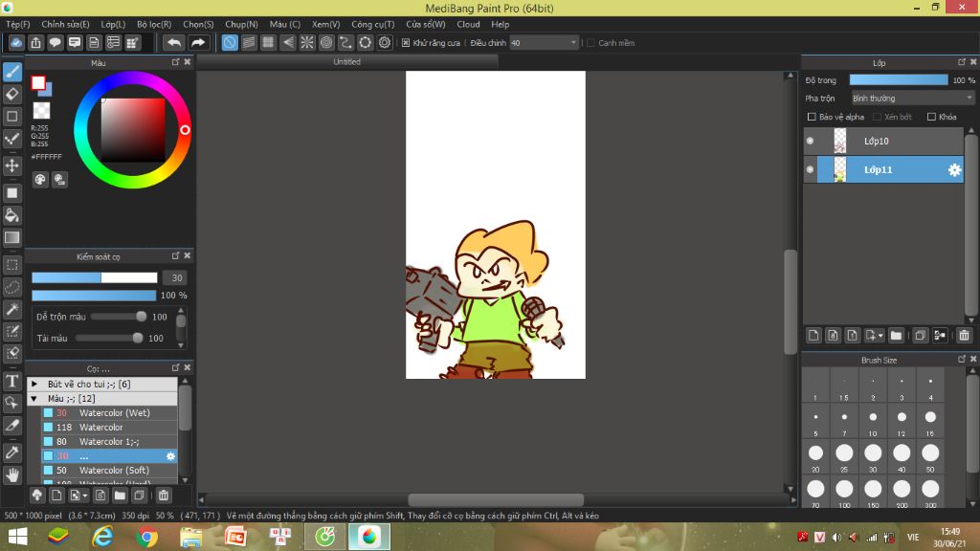The image size is (980, 551).
Task: Select the Magic Wand tool
Action: (x=12, y=309)
